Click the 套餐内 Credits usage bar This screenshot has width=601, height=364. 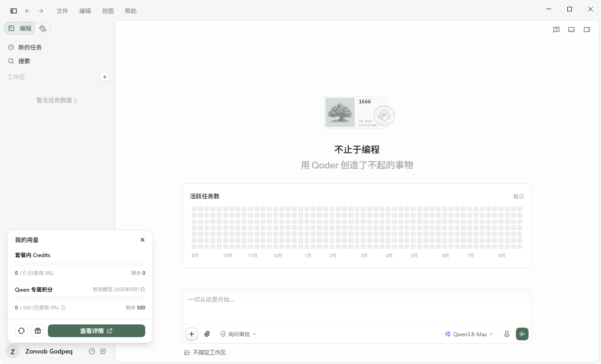79,264
